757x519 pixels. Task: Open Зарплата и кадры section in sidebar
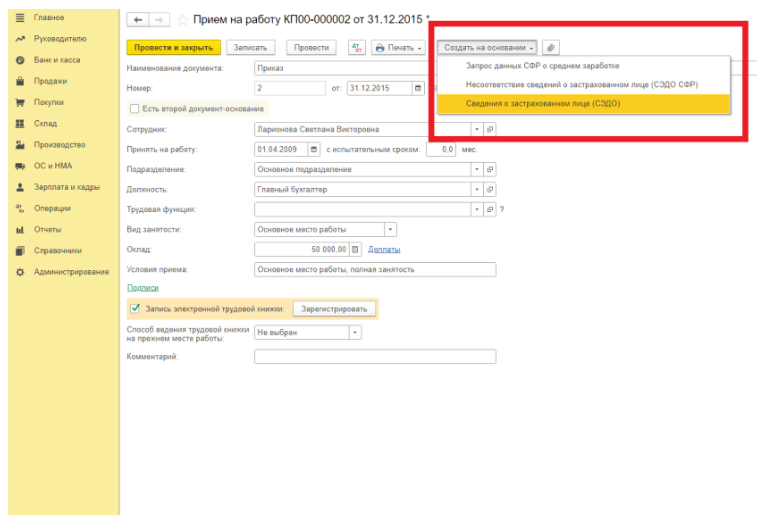pos(66,187)
